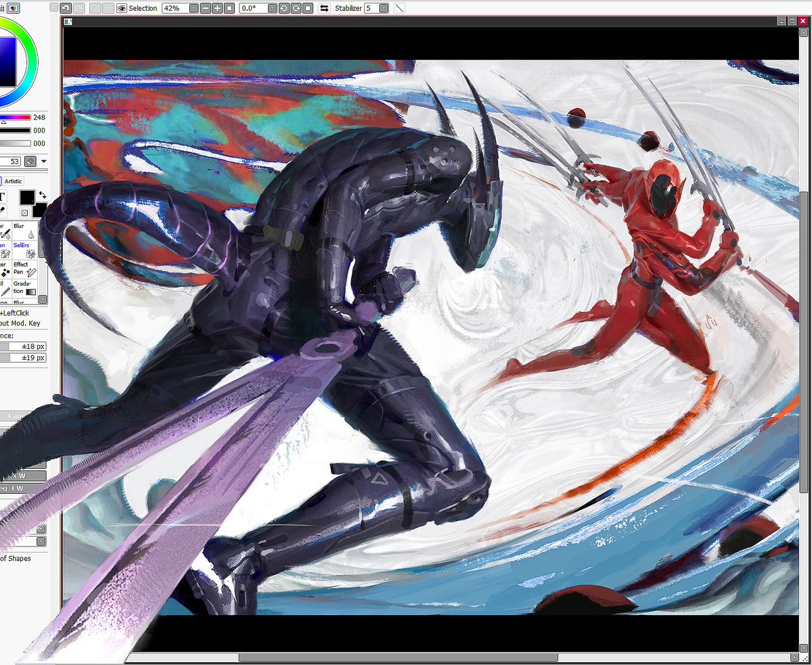Rotate the view counter-clockwise
812x665 pixels.
(284, 8)
